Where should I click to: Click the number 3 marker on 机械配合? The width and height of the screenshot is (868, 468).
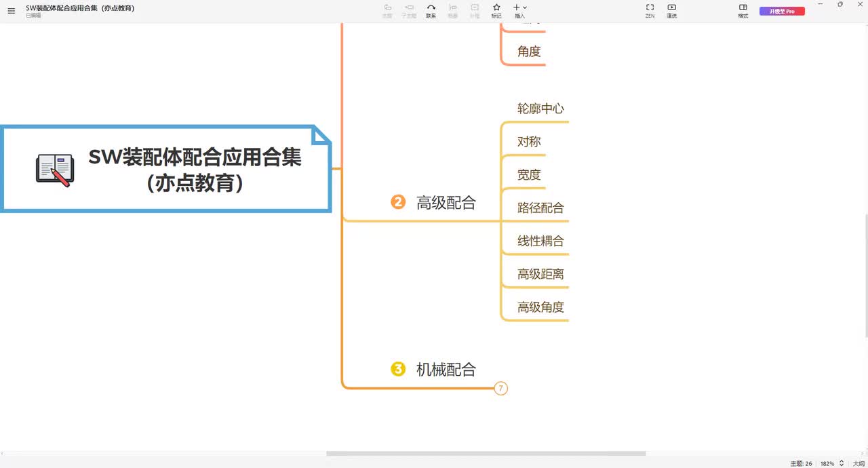point(398,369)
